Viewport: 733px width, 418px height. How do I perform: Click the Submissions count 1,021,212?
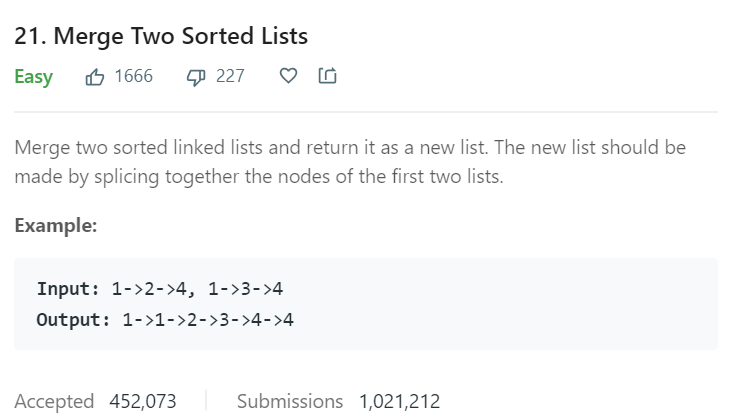point(399,401)
